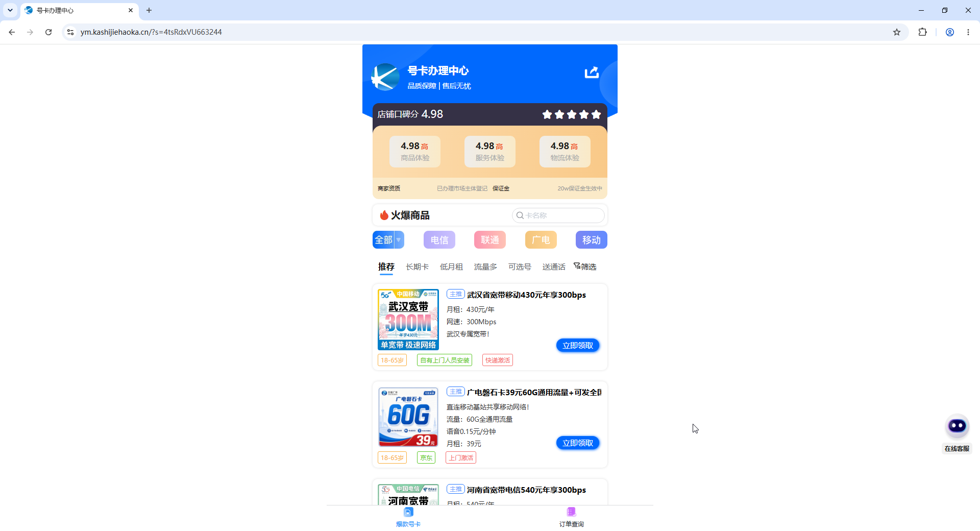Click the browser forward arrow
The height and width of the screenshot is (531, 980).
(30, 32)
